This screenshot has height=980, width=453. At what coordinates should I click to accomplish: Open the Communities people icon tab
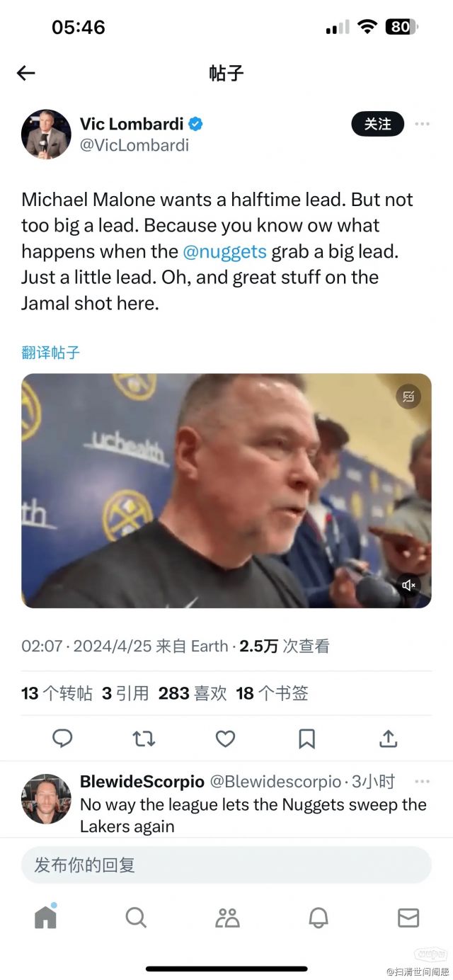point(227,918)
